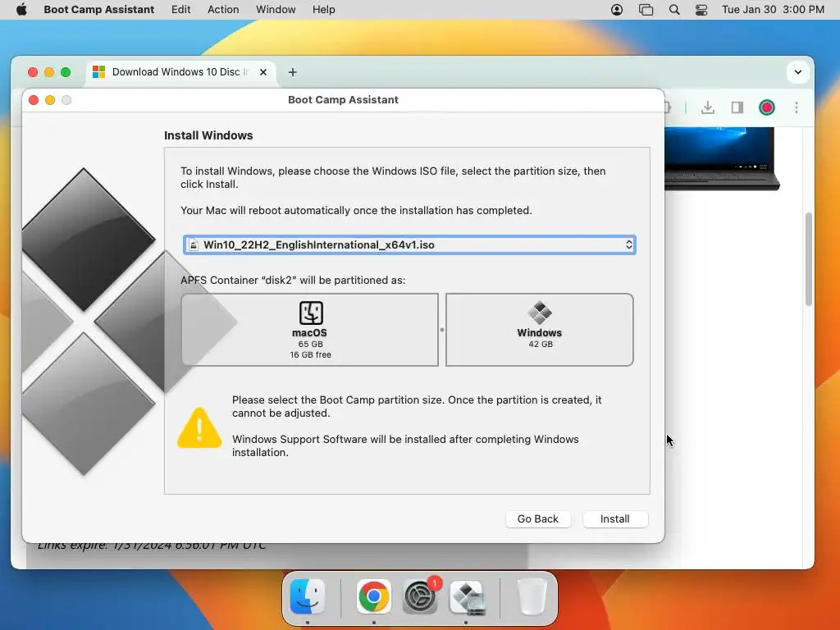Image resolution: width=840 pixels, height=630 pixels.
Task: Click the Finder face icon in macOS partition
Action: point(311,313)
